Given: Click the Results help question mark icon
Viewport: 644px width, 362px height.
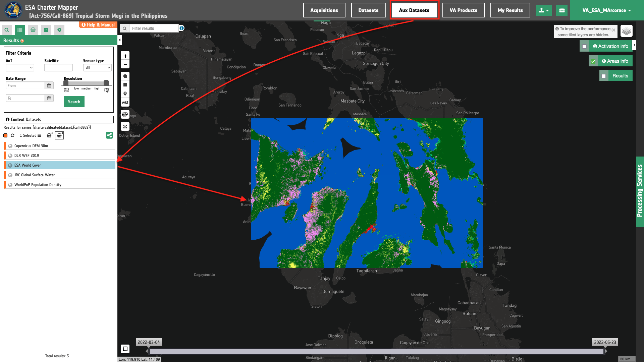Looking at the screenshot, I should point(22,41).
